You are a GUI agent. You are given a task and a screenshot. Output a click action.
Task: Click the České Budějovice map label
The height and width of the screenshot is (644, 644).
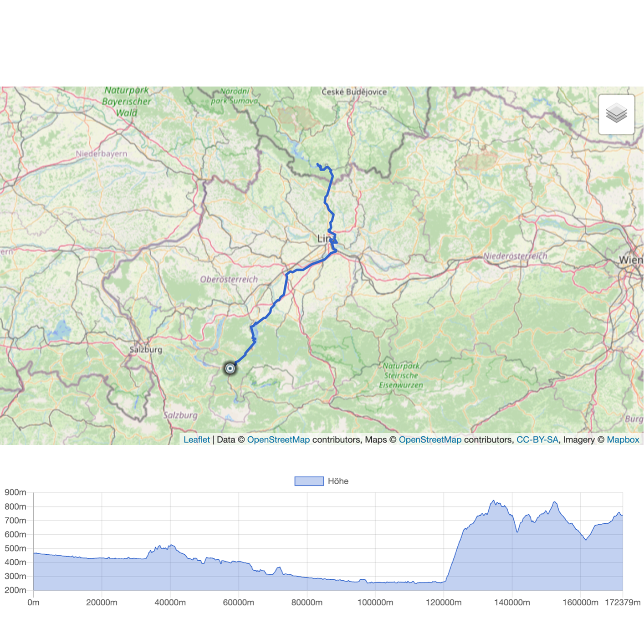click(354, 92)
